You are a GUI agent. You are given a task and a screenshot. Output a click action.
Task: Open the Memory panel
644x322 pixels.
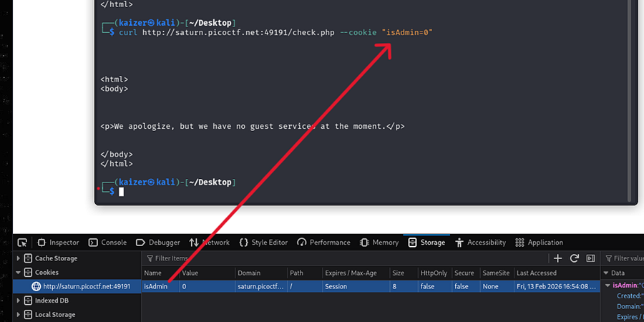click(379, 243)
